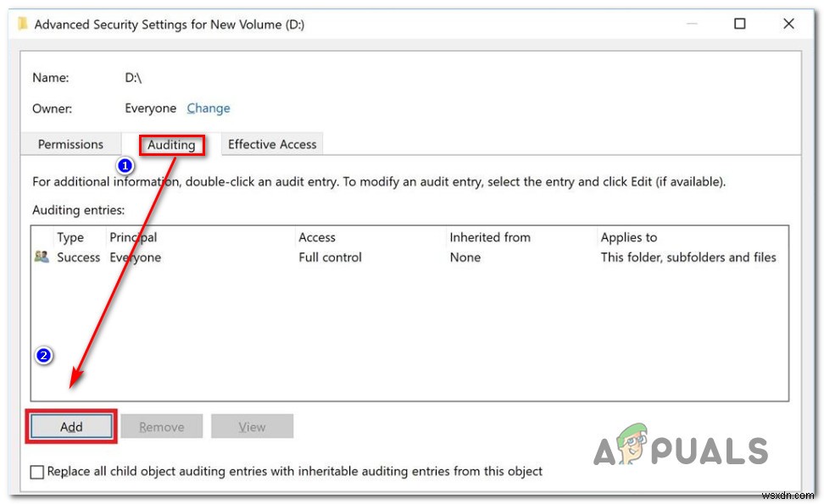Click the Remove button
The height and width of the screenshot is (504, 824).
click(x=161, y=426)
